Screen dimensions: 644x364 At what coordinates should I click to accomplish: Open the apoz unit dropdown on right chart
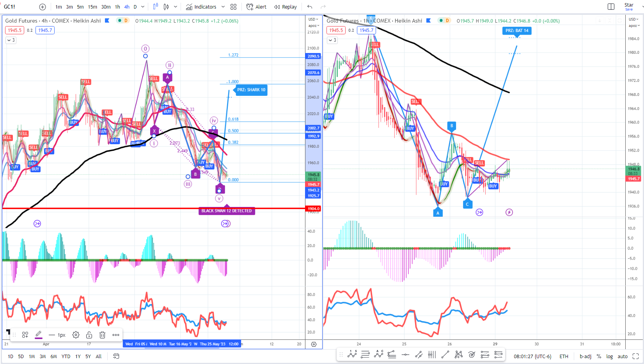coord(634,26)
